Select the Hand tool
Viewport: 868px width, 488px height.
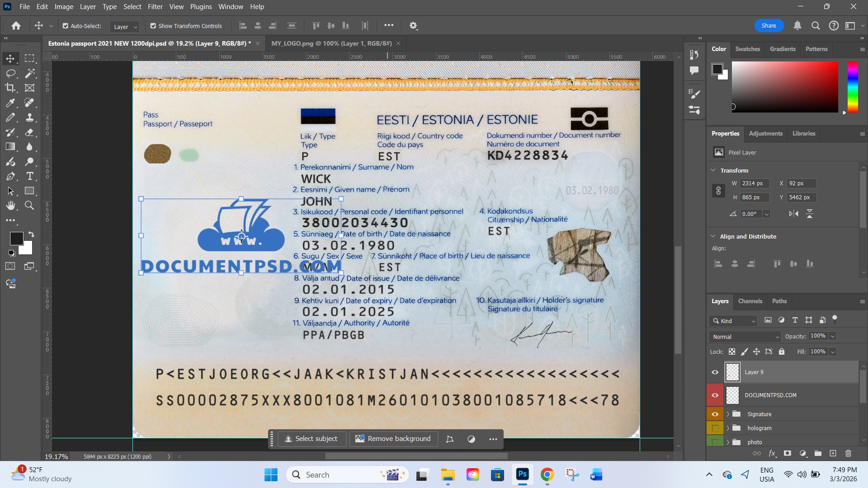pyautogui.click(x=10, y=206)
